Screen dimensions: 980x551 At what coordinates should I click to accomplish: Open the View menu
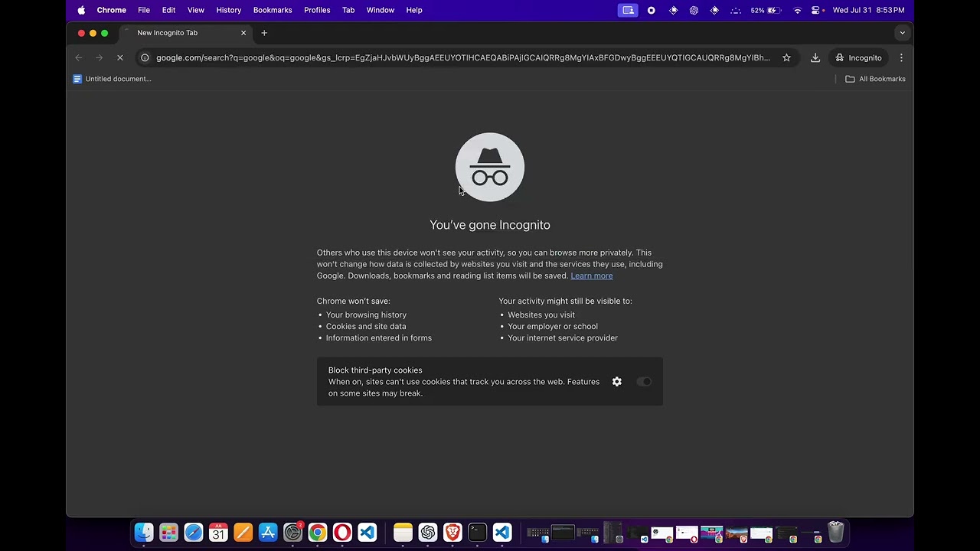pos(196,10)
